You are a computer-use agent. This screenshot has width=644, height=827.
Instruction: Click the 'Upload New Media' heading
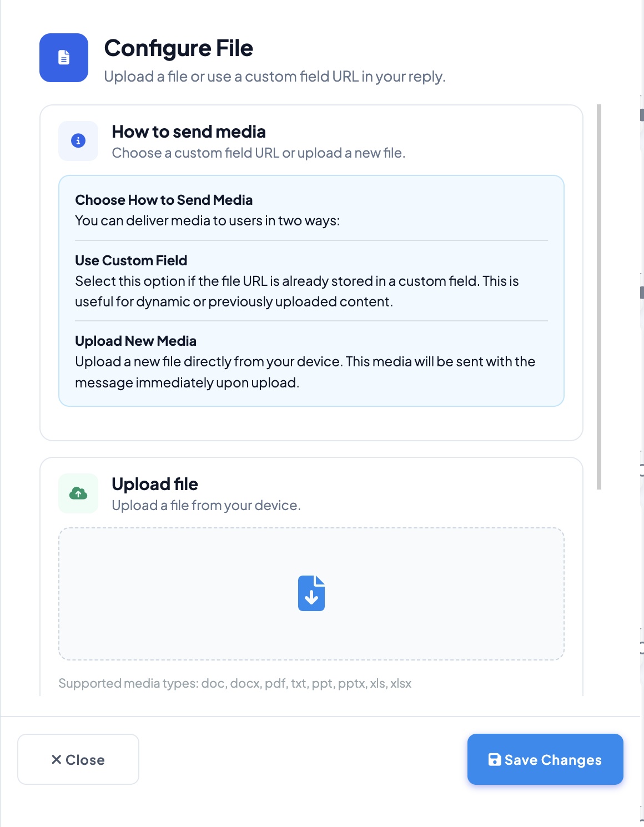tap(136, 341)
